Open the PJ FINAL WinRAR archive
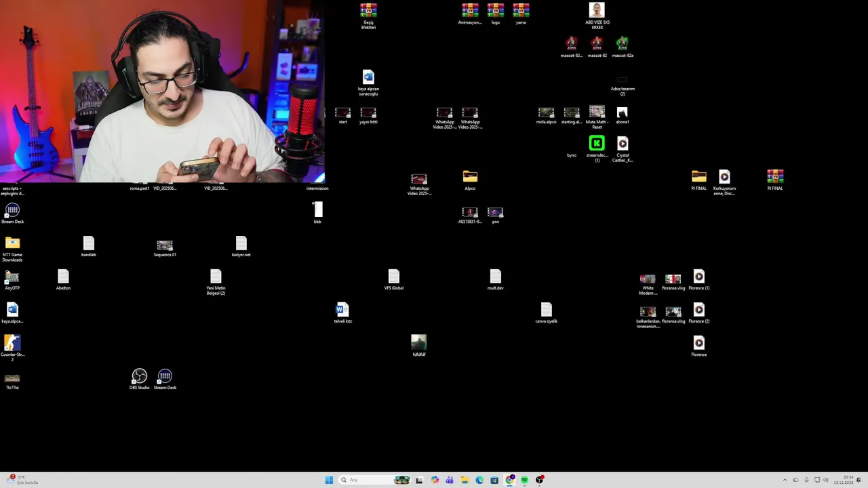The width and height of the screenshot is (868, 488). 775,177
